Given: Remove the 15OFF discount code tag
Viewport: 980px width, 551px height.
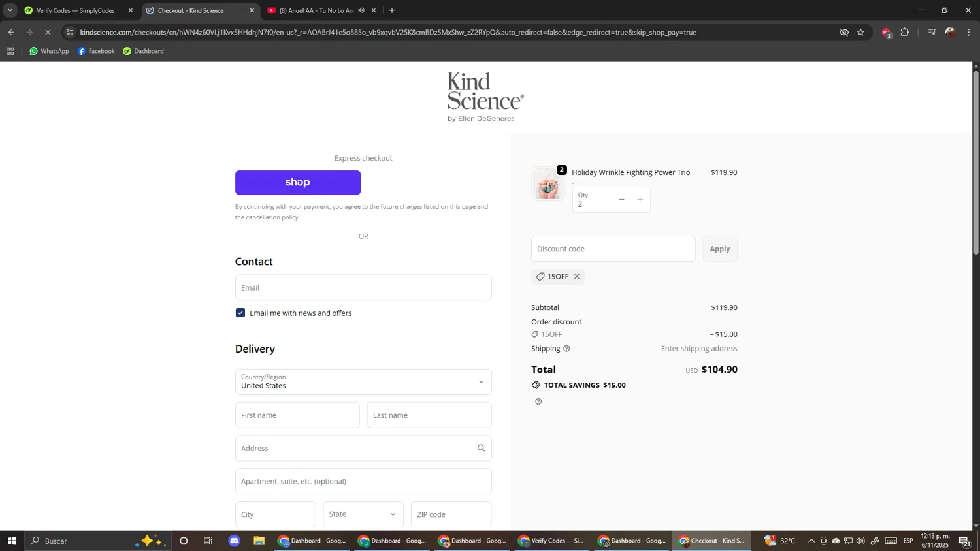Looking at the screenshot, I should point(577,277).
